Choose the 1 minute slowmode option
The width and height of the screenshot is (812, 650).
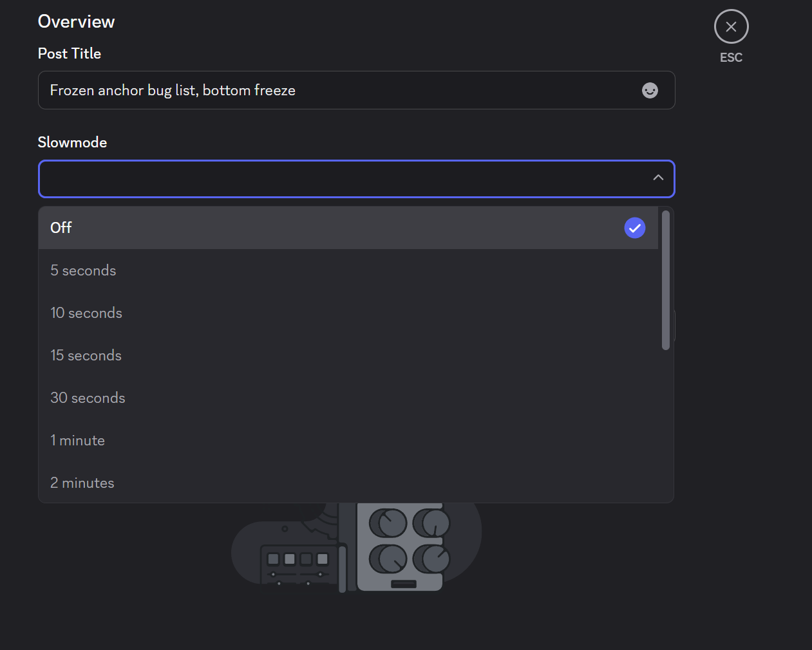pos(78,440)
